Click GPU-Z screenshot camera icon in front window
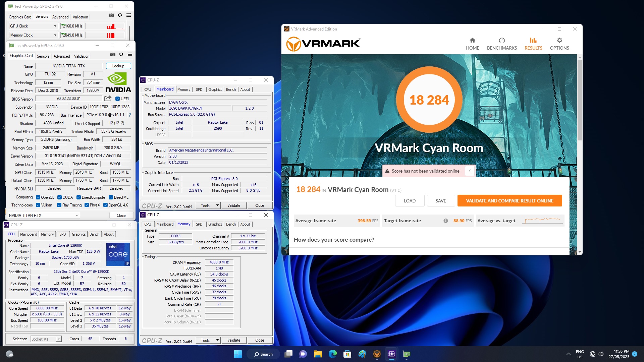This screenshot has height=362, width=644. 113,54
